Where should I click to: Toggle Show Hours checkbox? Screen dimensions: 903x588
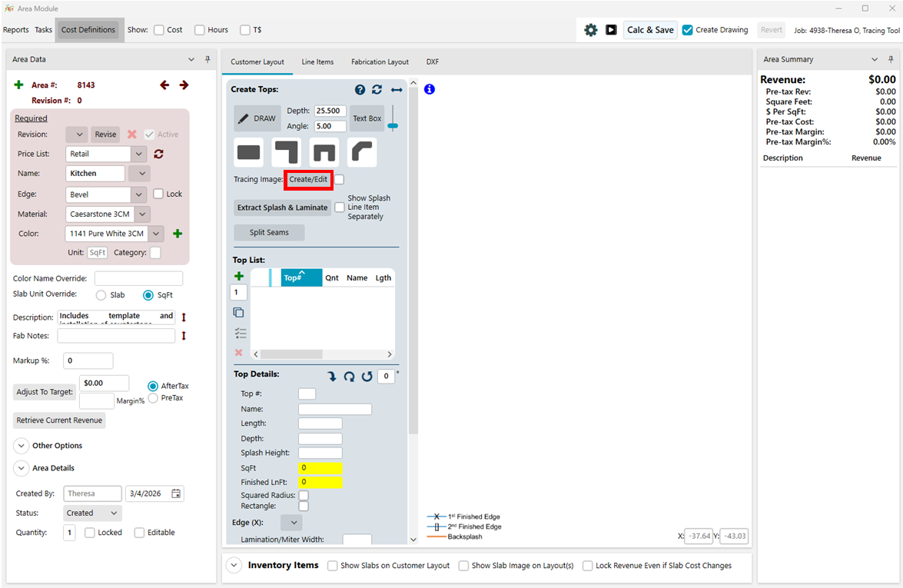tap(199, 30)
